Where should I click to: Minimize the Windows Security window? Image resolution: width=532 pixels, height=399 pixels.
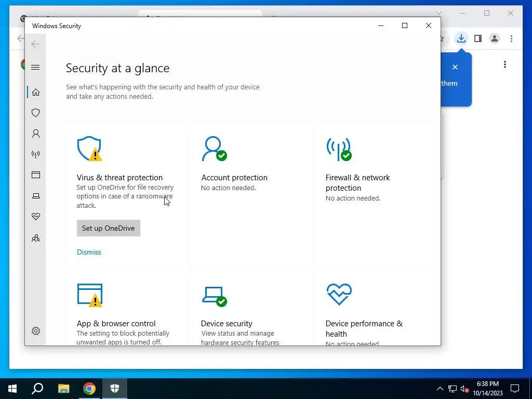click(381, 25)
